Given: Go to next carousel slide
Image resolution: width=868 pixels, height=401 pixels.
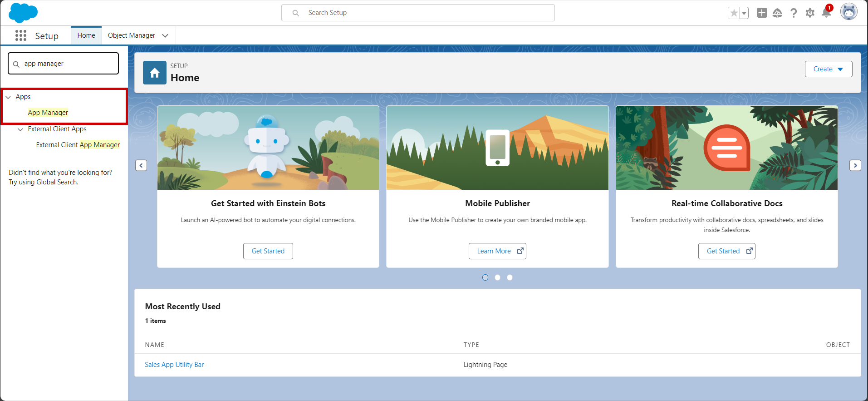Looking at the screenshot, I should click(855, 165).
